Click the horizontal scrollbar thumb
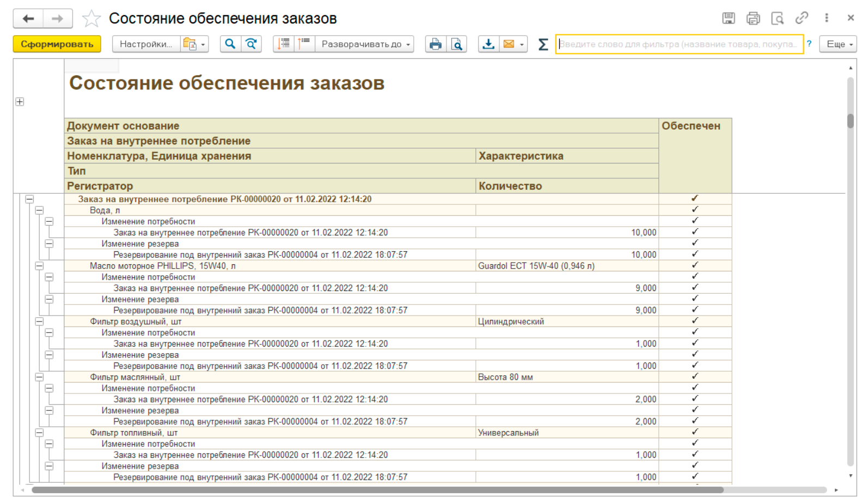The image size is (868, 503). coord(377,490)
